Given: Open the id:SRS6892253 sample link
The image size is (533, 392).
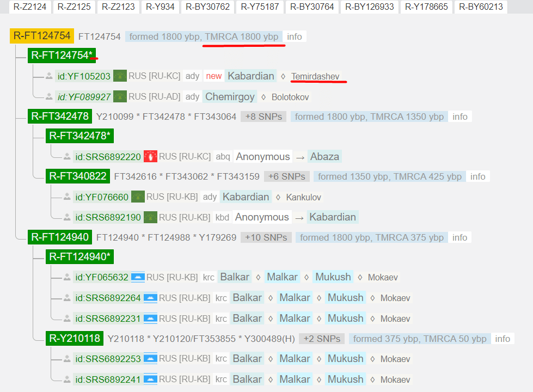Looking at the screenshot, I should (x=108, y=359).
